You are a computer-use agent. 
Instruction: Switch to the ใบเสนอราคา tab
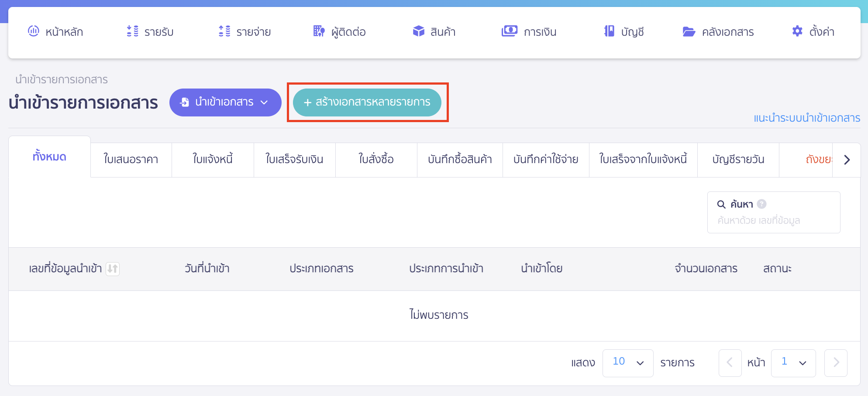point(131,160)
